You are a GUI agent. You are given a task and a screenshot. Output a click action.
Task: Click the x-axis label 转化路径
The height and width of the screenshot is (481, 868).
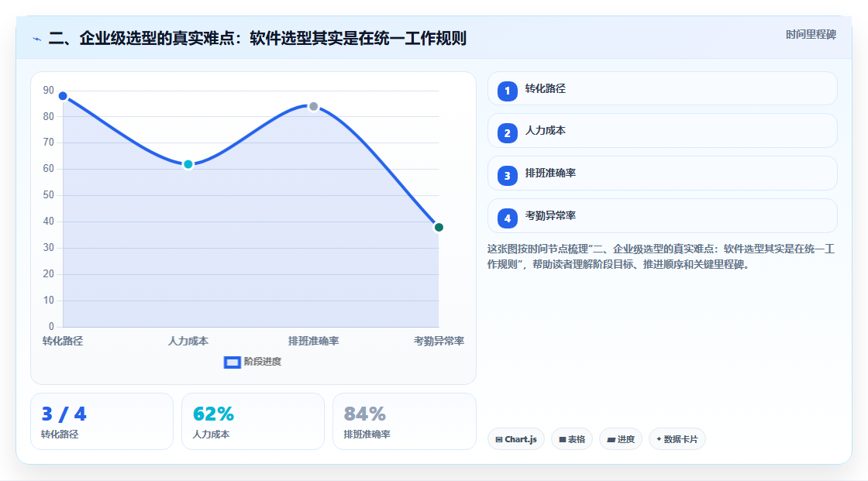(x=63, y=341)
